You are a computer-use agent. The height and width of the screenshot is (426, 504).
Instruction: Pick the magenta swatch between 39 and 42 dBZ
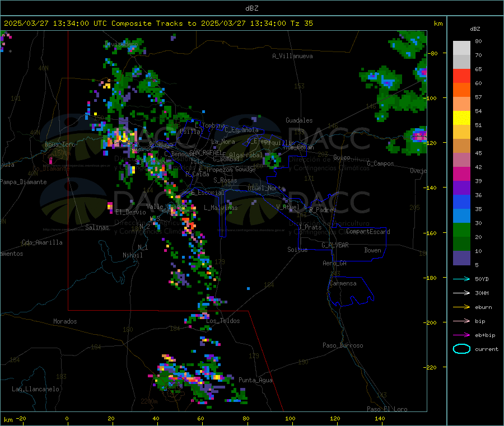coord(461,174)
